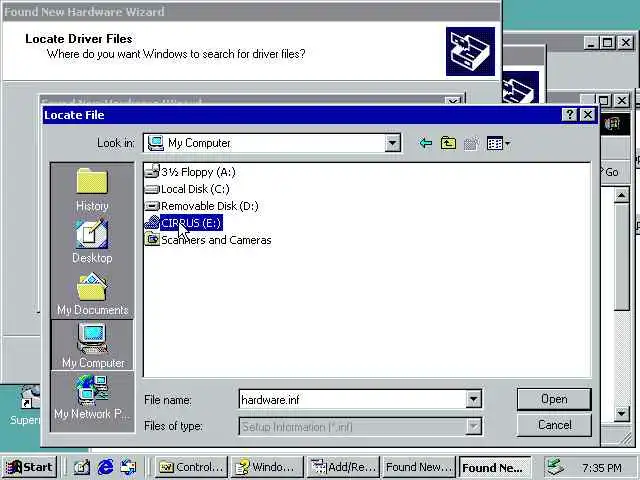640x480 pixels.
Task: Click the Locate File help question-mark button
Action: [x=569, y=115]
